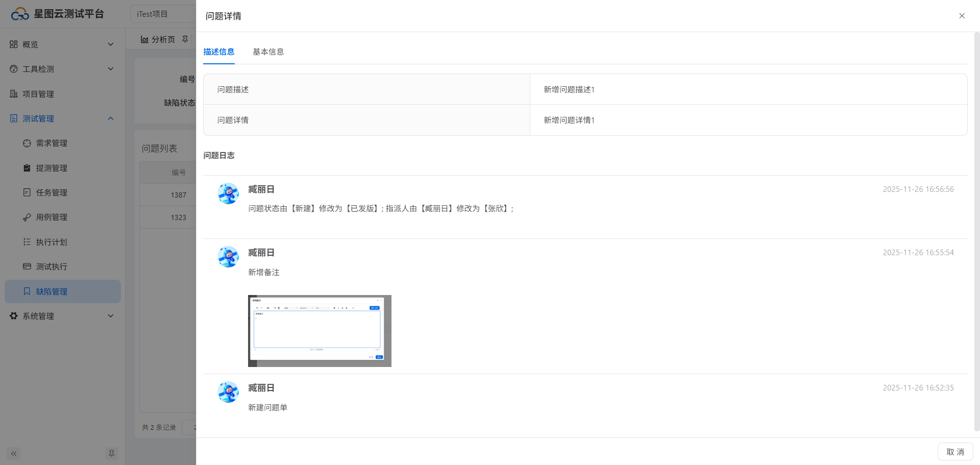
Task: Click the 提测管理 clipboard icon
Action: pos(27,168)
